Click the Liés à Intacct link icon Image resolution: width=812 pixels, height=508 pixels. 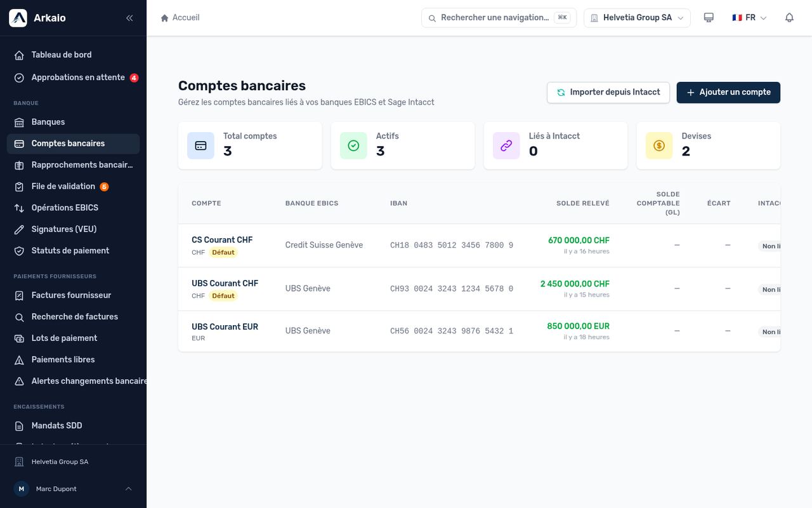click(x=506, y=145)
